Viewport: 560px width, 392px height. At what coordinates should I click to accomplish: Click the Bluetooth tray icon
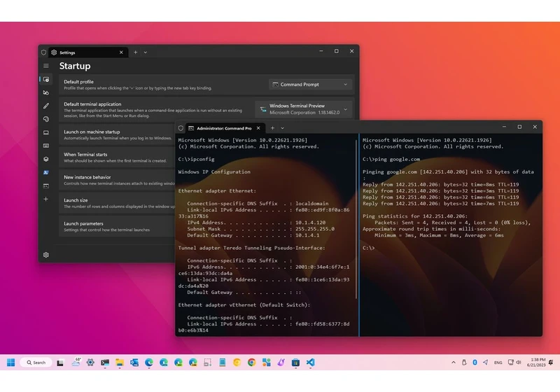click(475, 363)
